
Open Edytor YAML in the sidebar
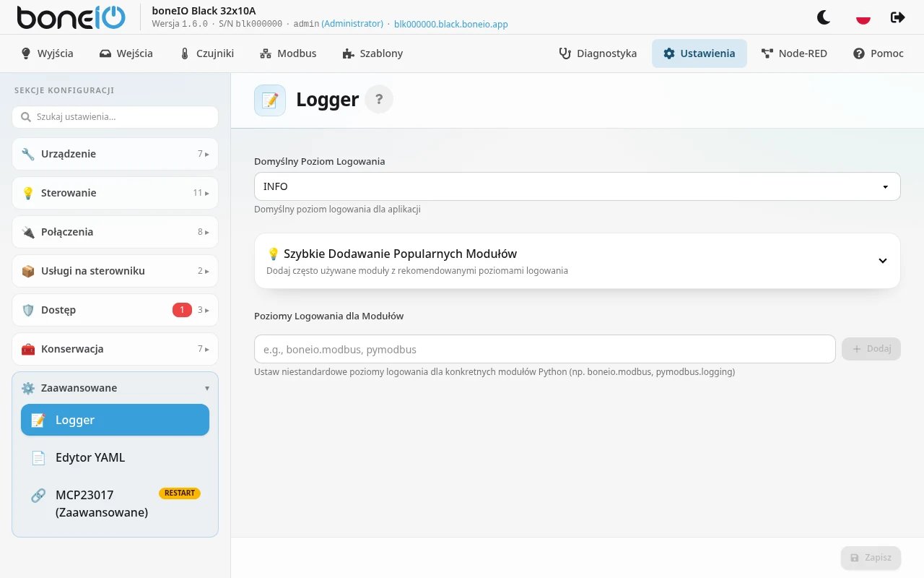tap(115, 457)
